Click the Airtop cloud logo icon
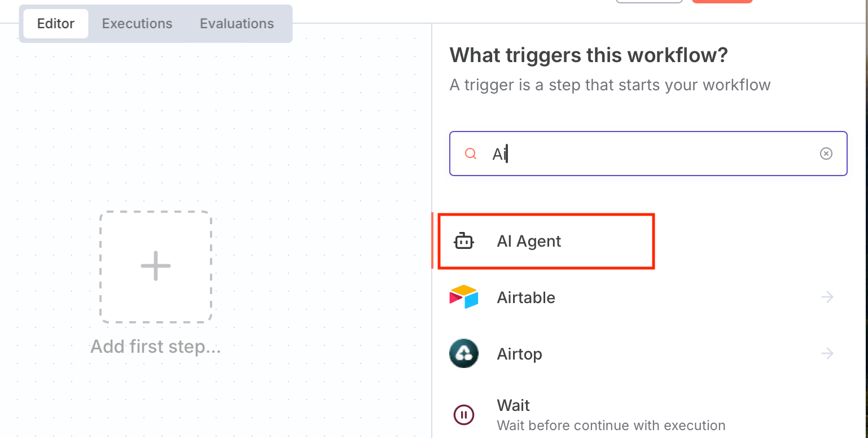The width and height of the screenshot is (868, 438). 464,354
